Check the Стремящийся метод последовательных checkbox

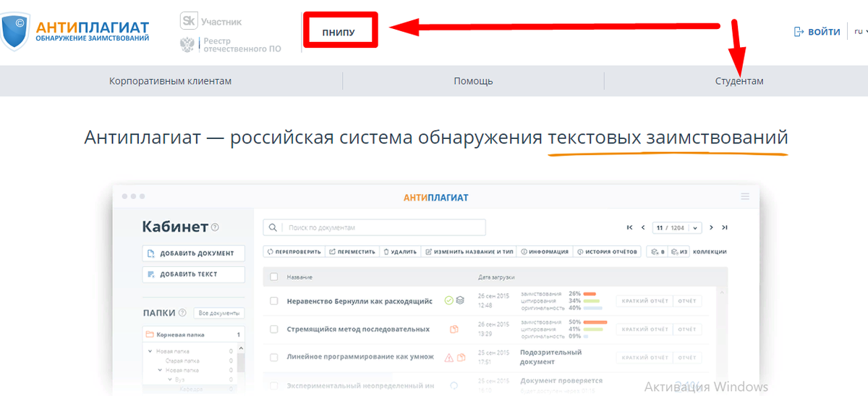point(273,329)
